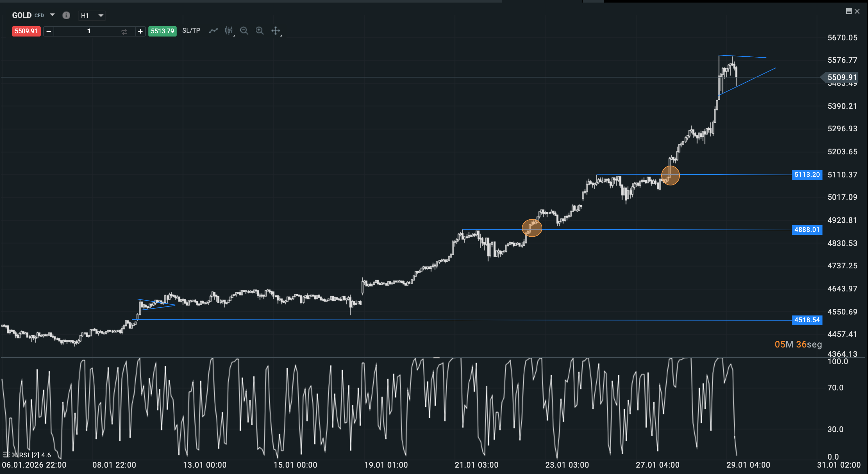The image size is (868, 474).
Task: Click the green 5513.79 buy button
Action: click(x=162, y=31)
